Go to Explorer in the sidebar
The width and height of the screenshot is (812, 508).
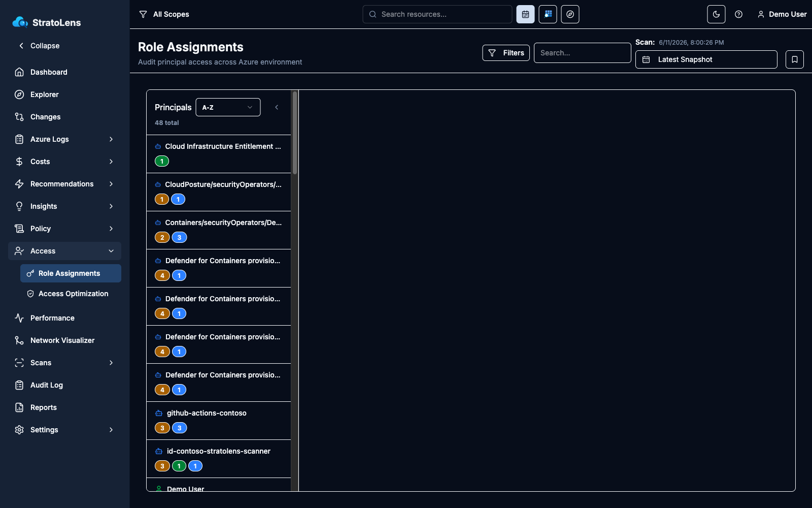coord(64,94)
